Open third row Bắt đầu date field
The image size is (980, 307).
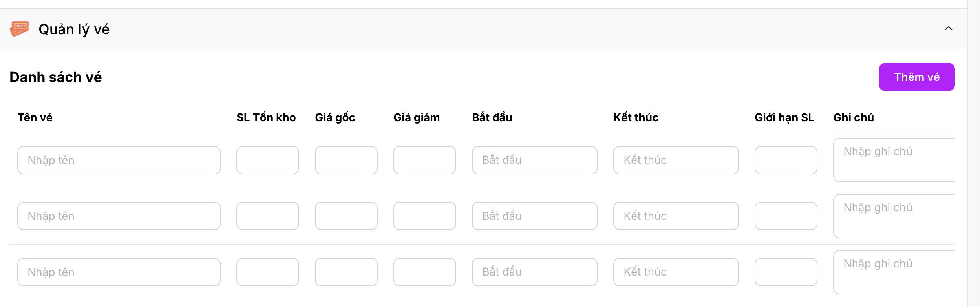[x=535, y=272]
